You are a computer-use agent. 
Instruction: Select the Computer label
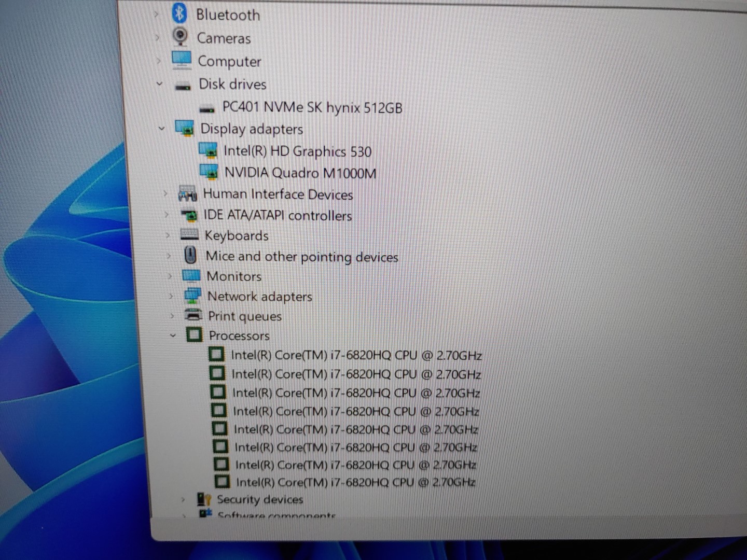click(x=229, y=61)
